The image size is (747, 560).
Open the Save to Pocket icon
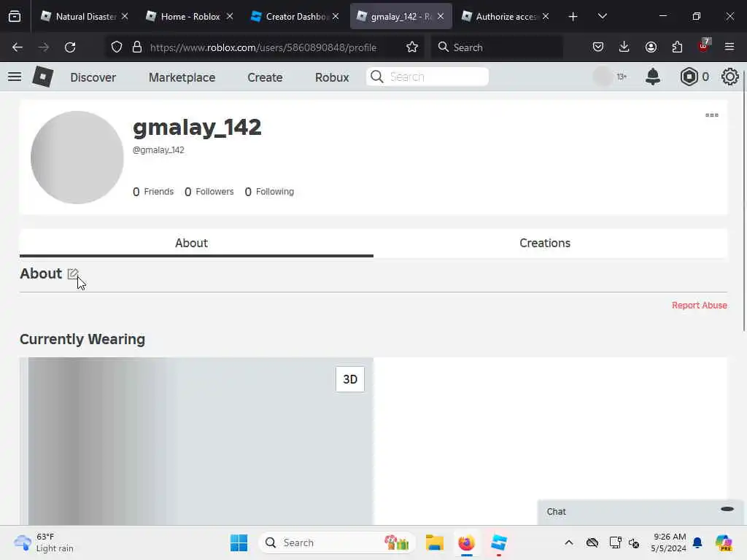(598, 47)
